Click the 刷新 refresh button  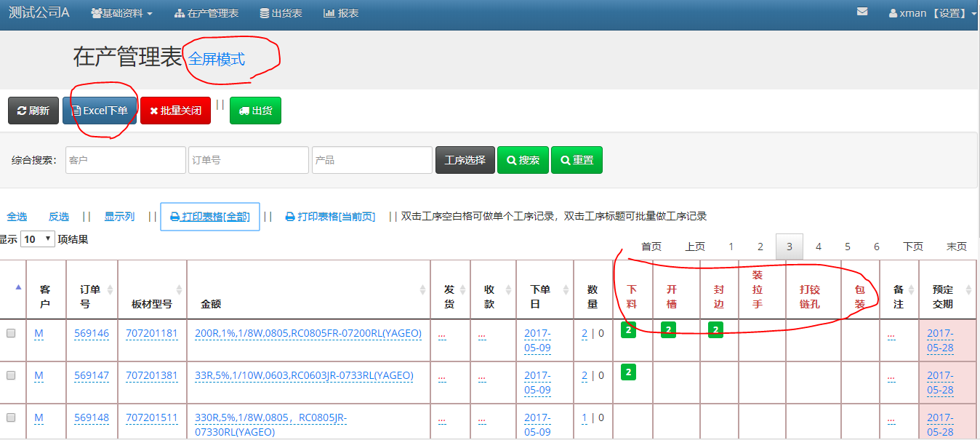[x=33, y=111]
